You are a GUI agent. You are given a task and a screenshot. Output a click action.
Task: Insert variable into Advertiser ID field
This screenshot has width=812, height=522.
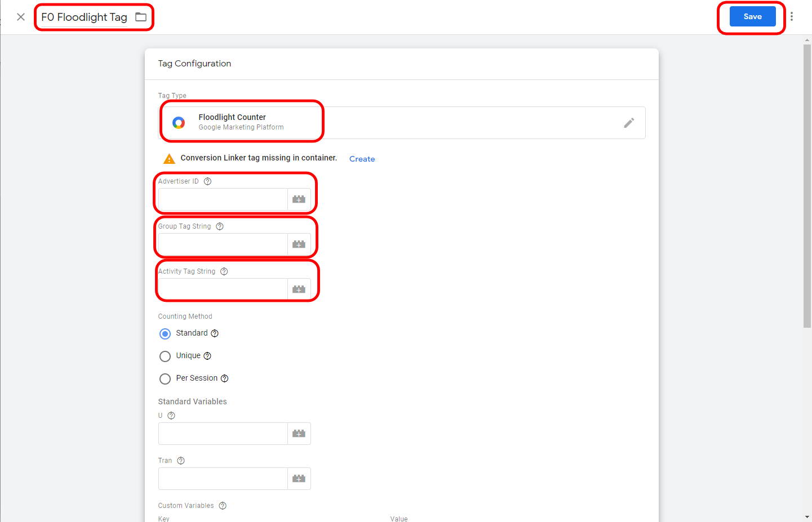pos(299,199)
